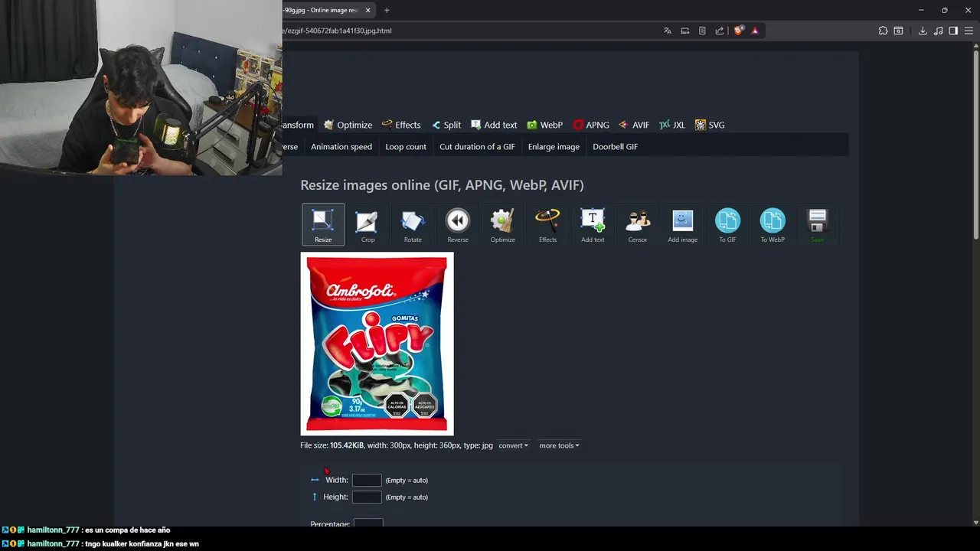Open the Effects tool icon
Image resolution: width=980 pixels, height=551 pixels.
pyautogui.click(x=547, y=224)
